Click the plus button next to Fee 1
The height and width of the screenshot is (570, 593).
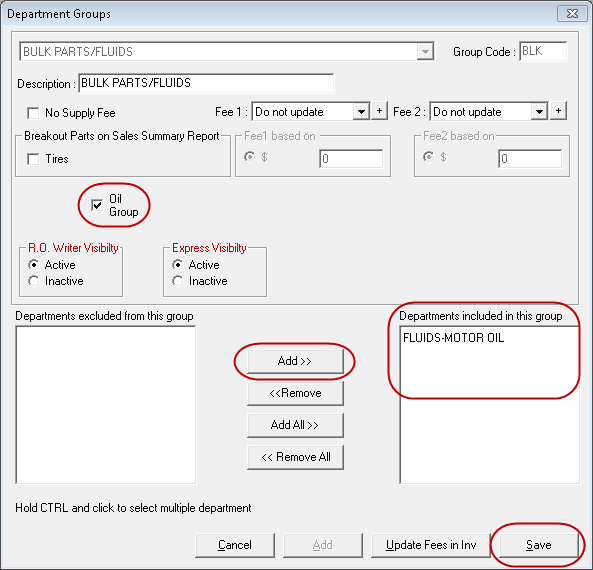pos(379,111)
